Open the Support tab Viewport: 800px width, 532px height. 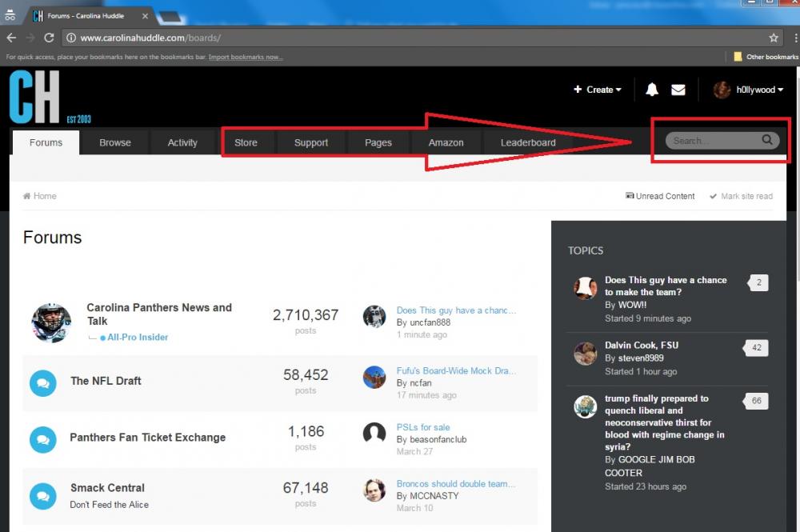point(311,143)
